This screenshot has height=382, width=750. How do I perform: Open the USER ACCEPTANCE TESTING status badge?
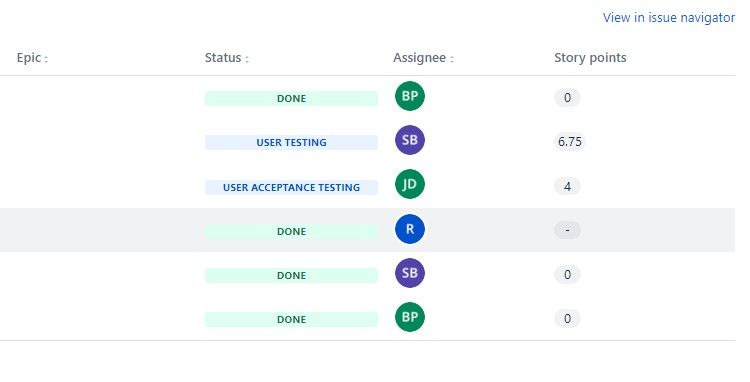(x=291, y=187)
